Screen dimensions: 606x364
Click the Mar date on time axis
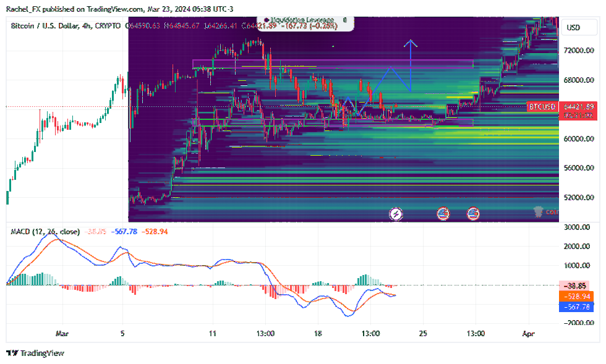[x=62, y=334]
